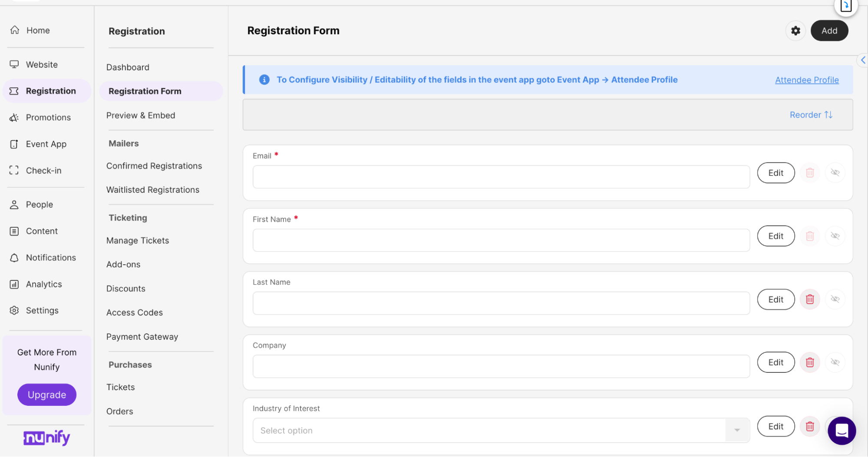Open the Industry of Interest select dropdown
This screenshot has height=457, width=868.
click(501, 431)
